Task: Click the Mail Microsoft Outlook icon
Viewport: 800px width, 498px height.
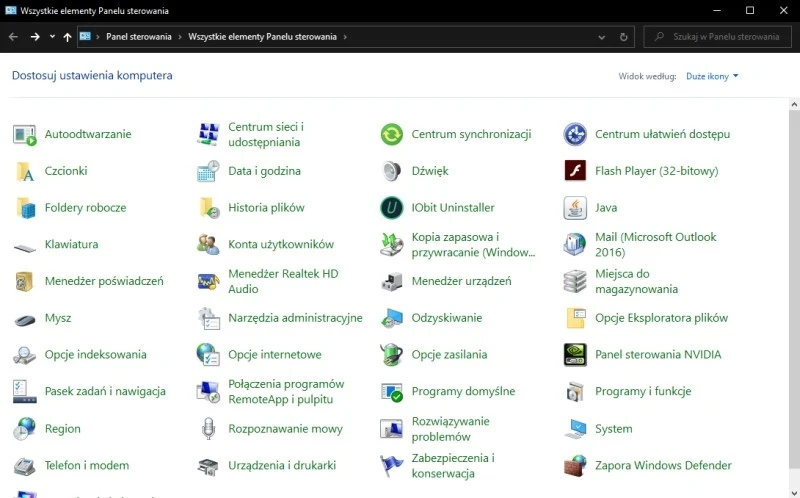Action: [x=575, y=245]
